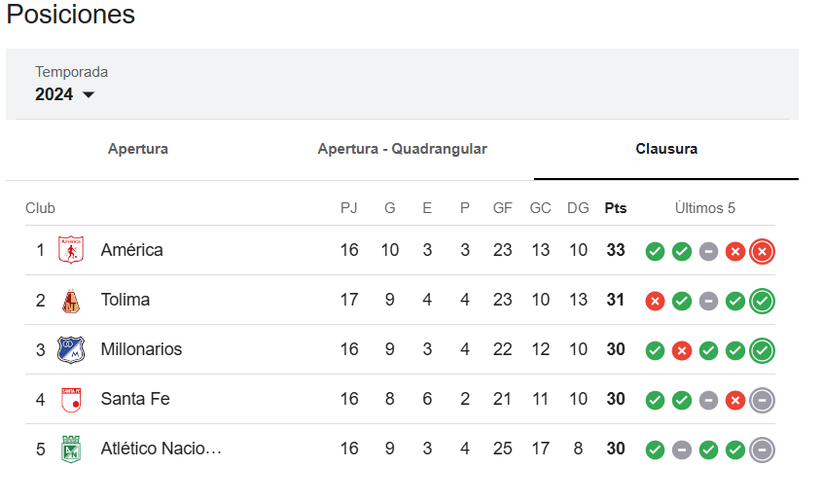Click Atlético Nacional's most recent draw icon
Image resolution: width=823 pixels, height=504 pixels.
[762, 450]
